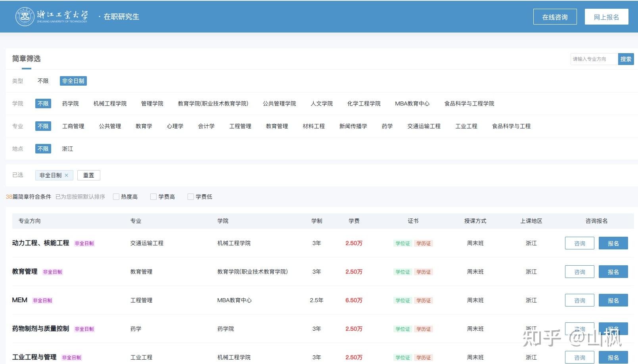Screen dimensions: 638x364
Task: Open 教育管理 program title in results
Action: [x=25, y=271]
